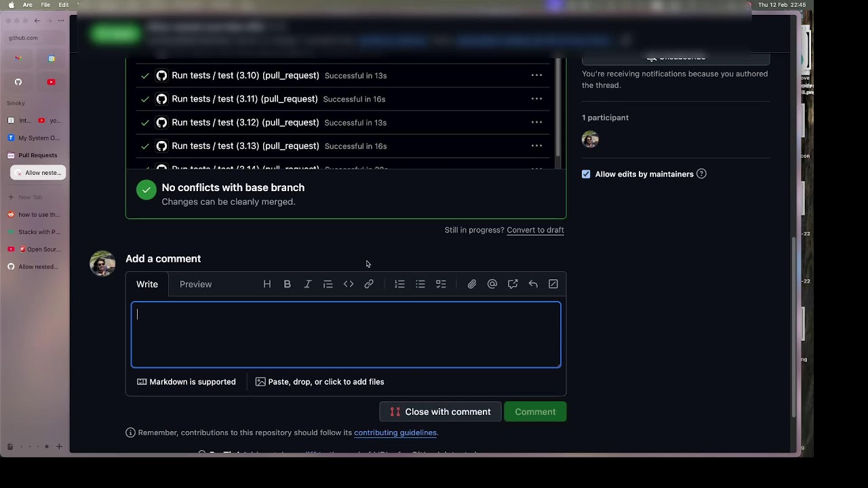Open help for Allow edits by maintainers

tap(701, 174)
